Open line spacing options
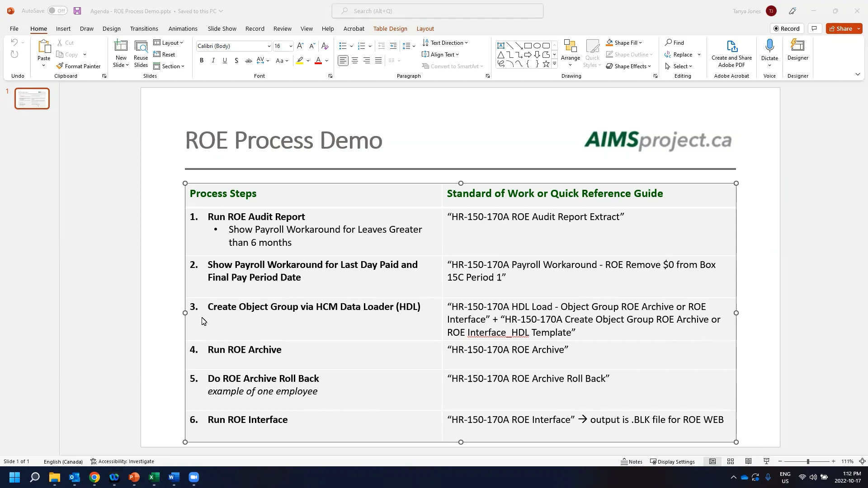 pyautogui.click(x=409, y=46)
